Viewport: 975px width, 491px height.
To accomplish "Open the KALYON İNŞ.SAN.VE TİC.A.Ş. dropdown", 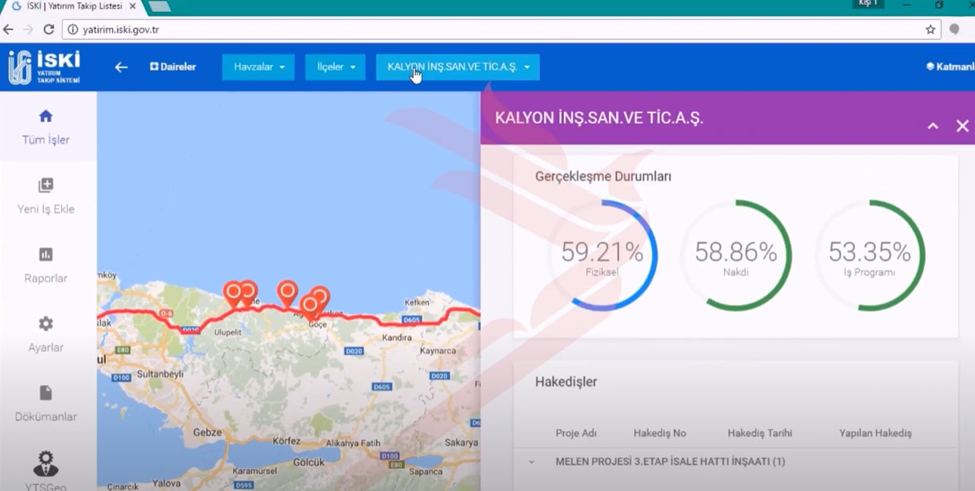I will (458, 67).
